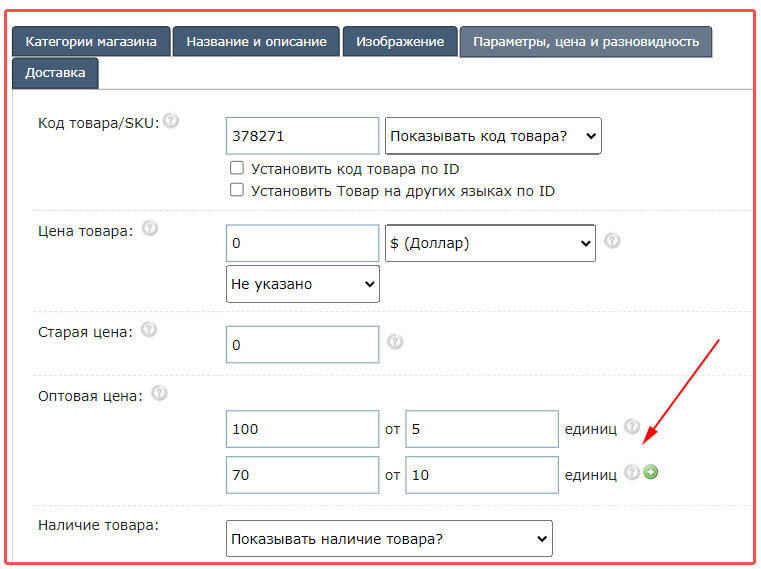Open the $ (Доллар) currency dropdown
761x569 pixels.
[490, 243]
